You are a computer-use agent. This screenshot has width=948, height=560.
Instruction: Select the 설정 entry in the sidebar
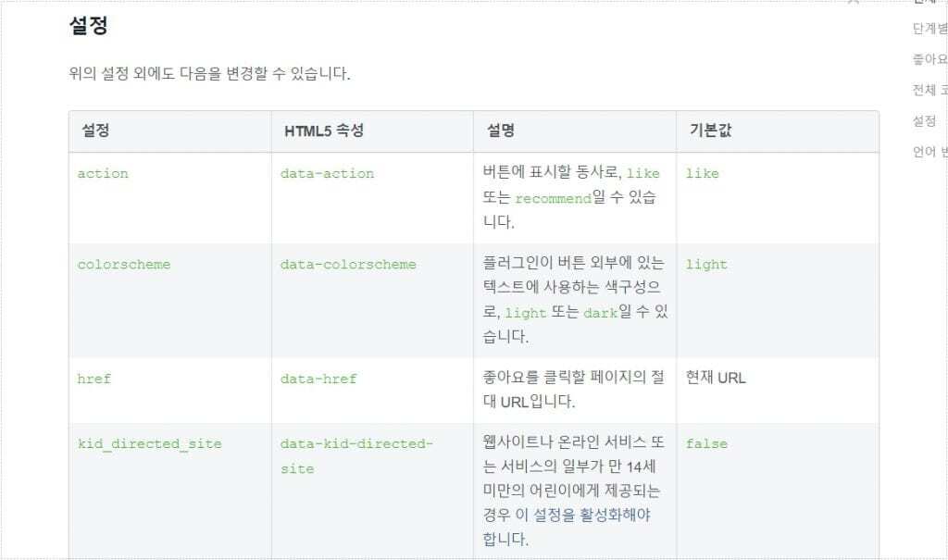(x=924, y=121)
